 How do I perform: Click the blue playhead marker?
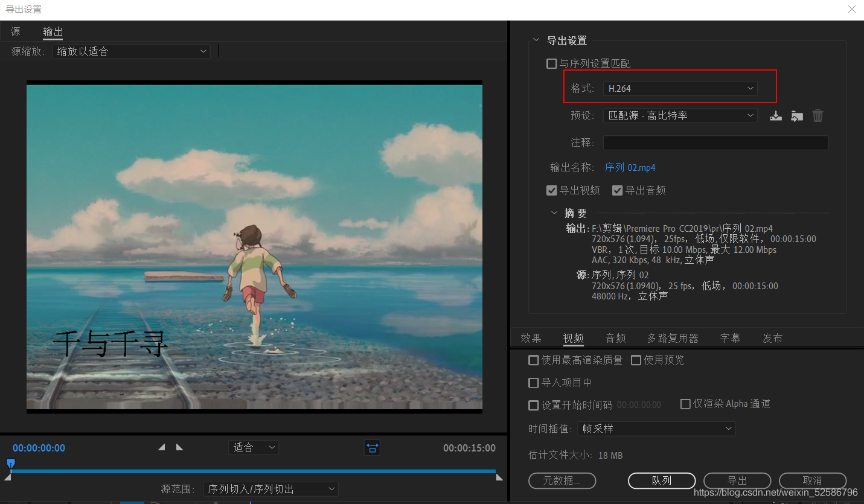point(10,464)
